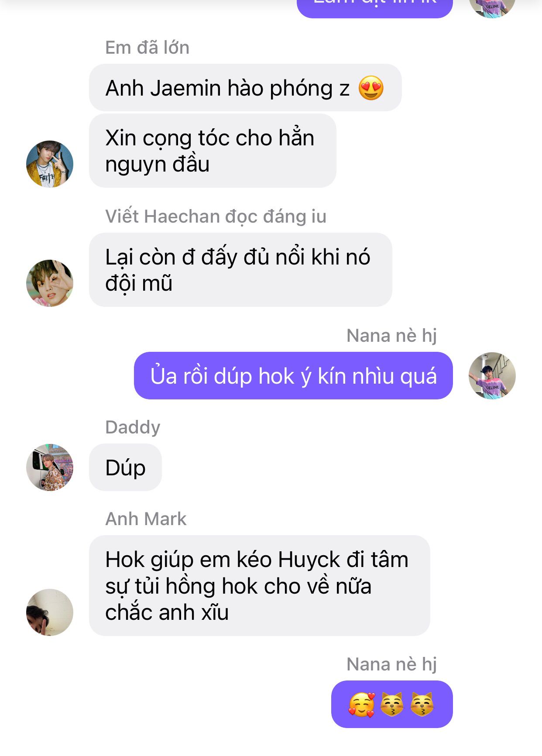This screenshot has height=756, width=542.
Task: Select purple 'Ủa rồi dúp hok ý kín' bubble
Action: click(x=293, y=376)
